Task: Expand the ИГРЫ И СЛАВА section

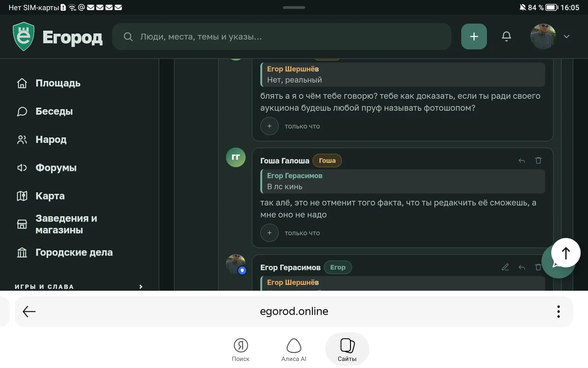Action: pos(141,287)
